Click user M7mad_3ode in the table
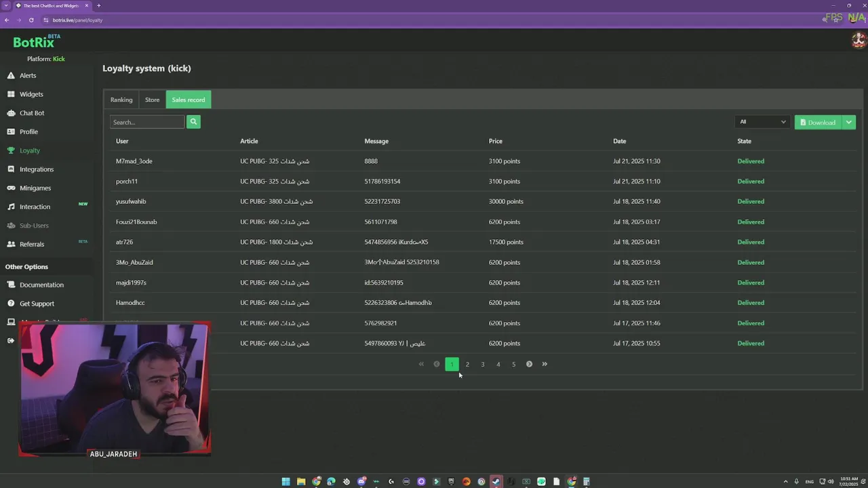Viewport: 868px width, 488px height. [x=134, y=161]
